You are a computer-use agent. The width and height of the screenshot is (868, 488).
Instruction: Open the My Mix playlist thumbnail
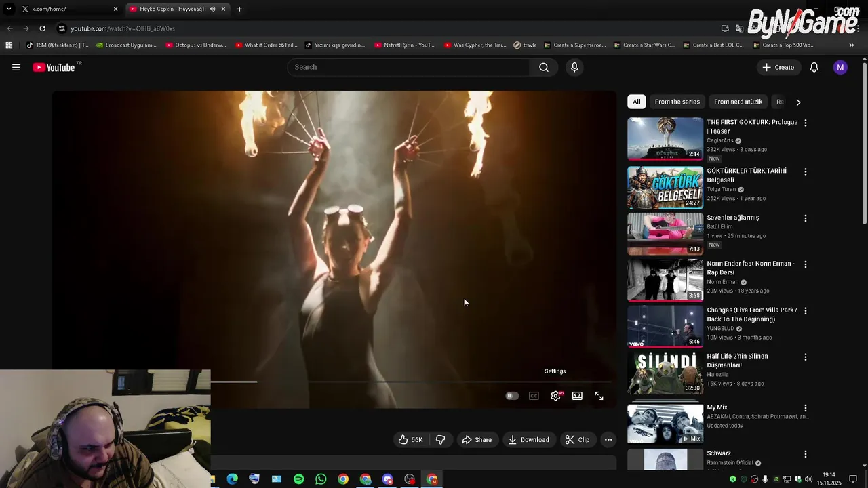click(x=665, y=424)
